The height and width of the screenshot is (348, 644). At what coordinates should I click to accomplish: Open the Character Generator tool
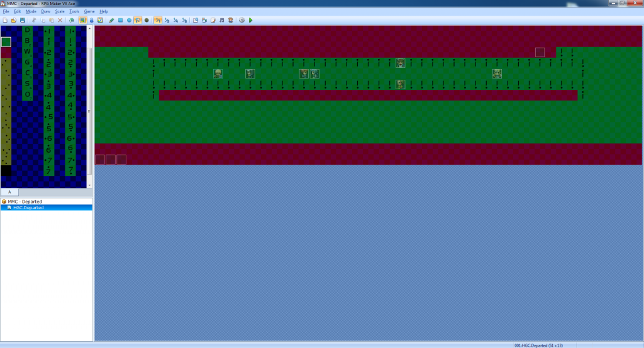click(231, 20)
